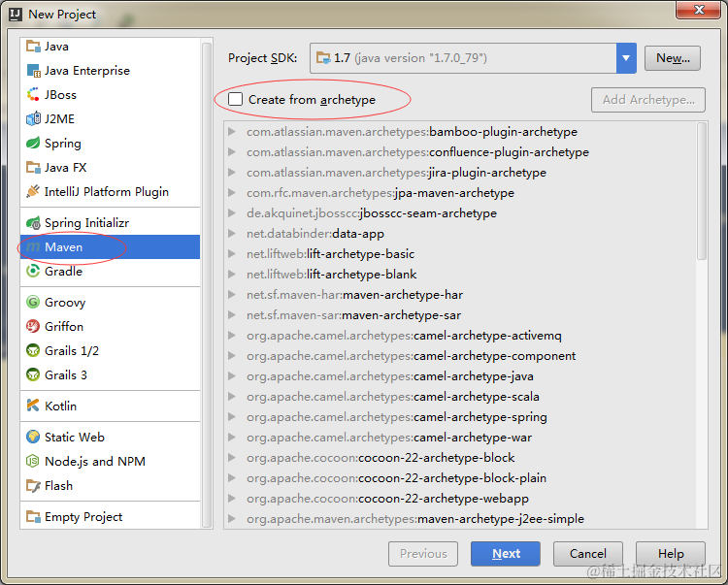The image size is (728, 585).
Task: Select the camel-archetype-activemq row
Action: [x=460, y=336]
